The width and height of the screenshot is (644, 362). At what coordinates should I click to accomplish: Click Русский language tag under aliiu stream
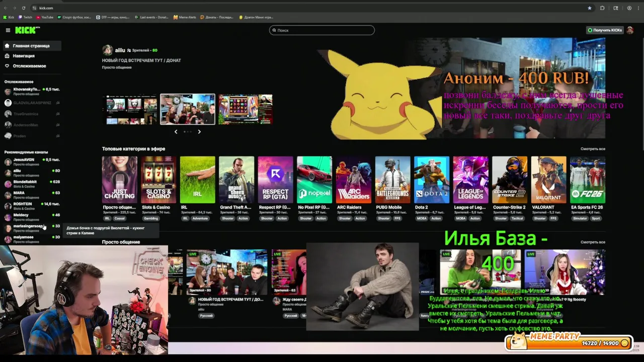coord(206,316)
